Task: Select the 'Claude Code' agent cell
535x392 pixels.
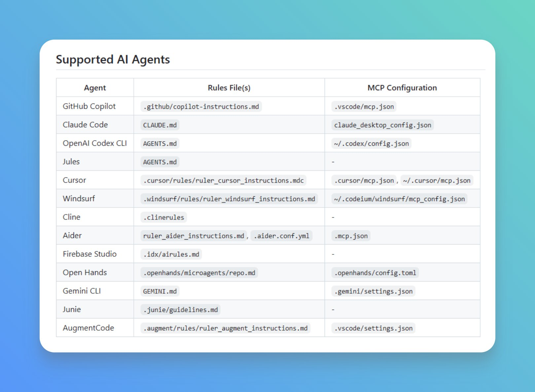Action: (x=95, y=125)
